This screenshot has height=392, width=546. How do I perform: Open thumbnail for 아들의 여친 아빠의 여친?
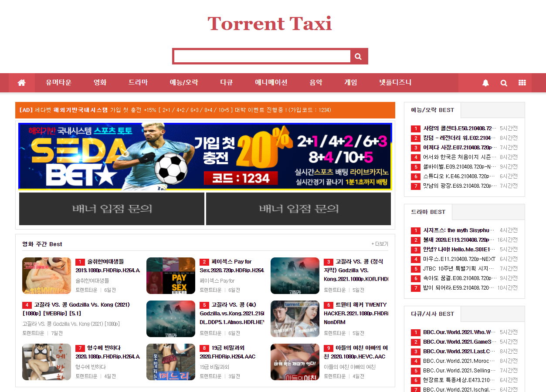pos(295,362)
